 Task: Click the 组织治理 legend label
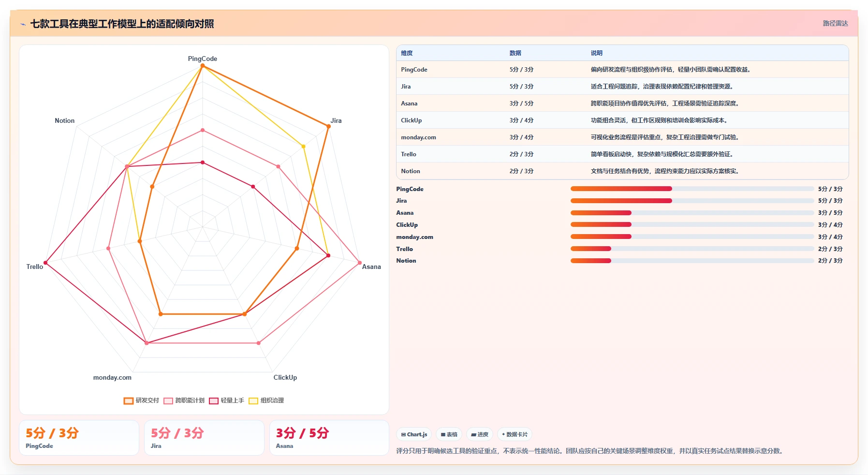[272, 401]
